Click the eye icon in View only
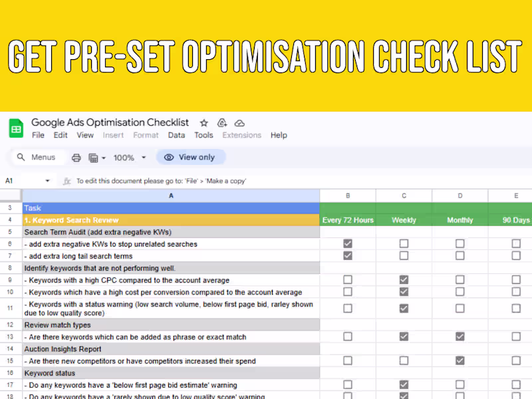This screenshot has height=399, width=532. point(169,157)
